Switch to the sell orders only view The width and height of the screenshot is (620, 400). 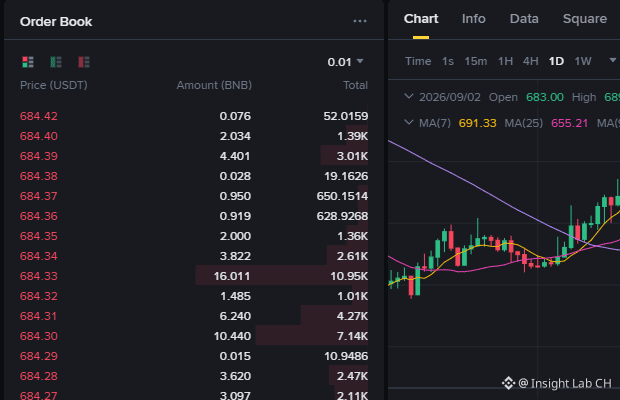tap(84, 62)
